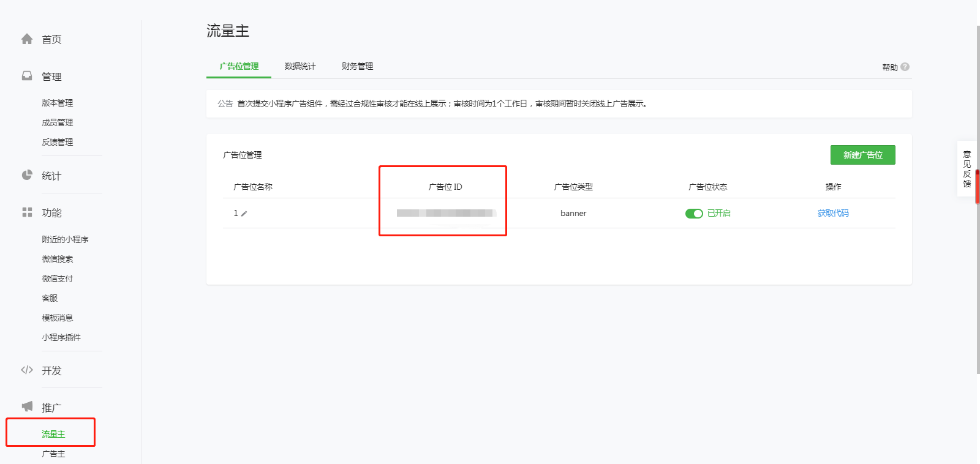The height and width of the screenshot is (464, 980).
Task: Click the home icon in sidebar
Action: point(27,39)
